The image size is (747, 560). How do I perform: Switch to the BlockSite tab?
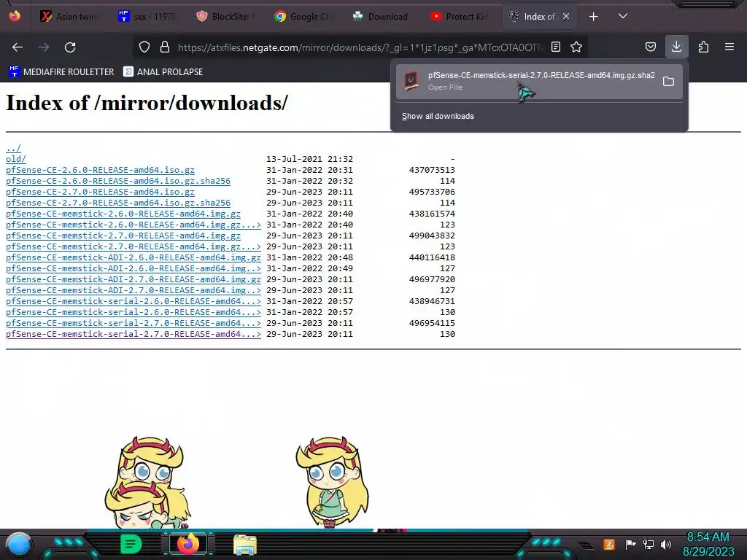[226, 17]
